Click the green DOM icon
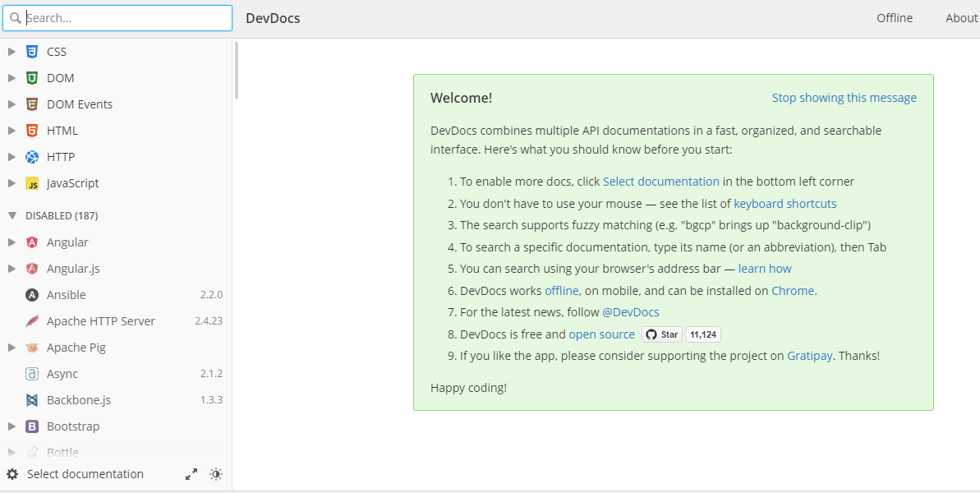Image resolution: width=980 pixels, height=493 pixels. point(32,78)
